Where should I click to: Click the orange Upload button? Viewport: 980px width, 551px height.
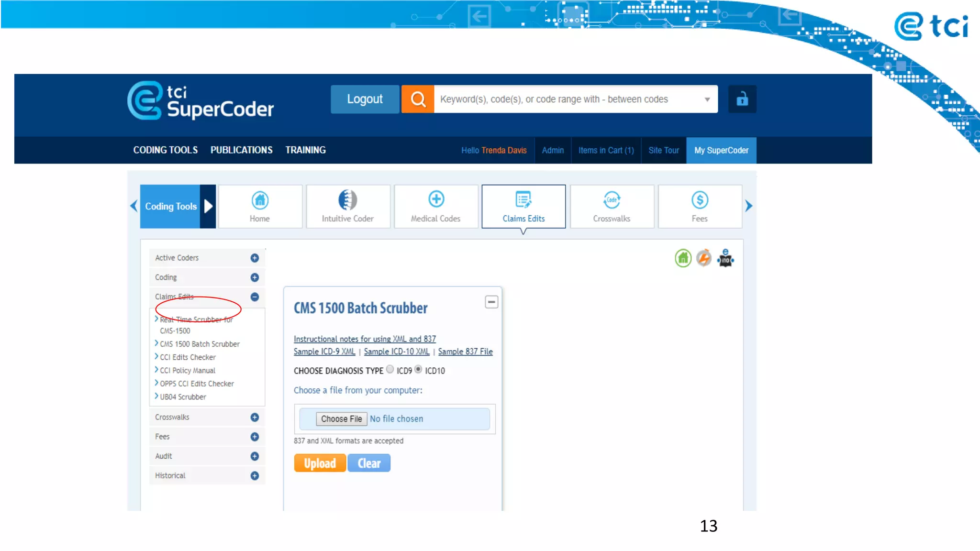point(320,463)
